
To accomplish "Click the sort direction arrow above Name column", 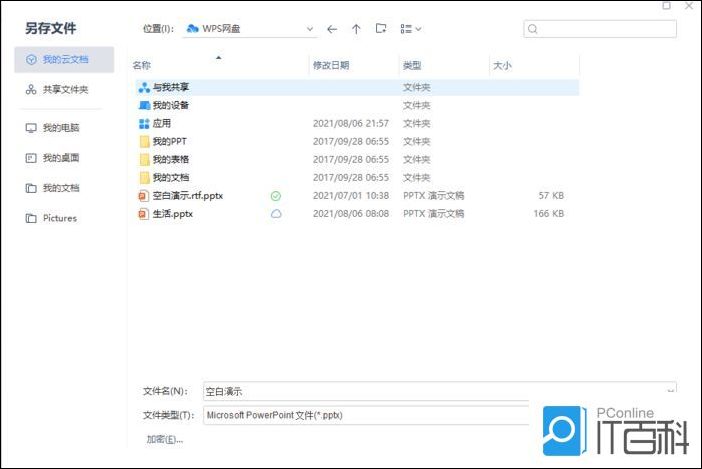I will (x=218, y=58).
